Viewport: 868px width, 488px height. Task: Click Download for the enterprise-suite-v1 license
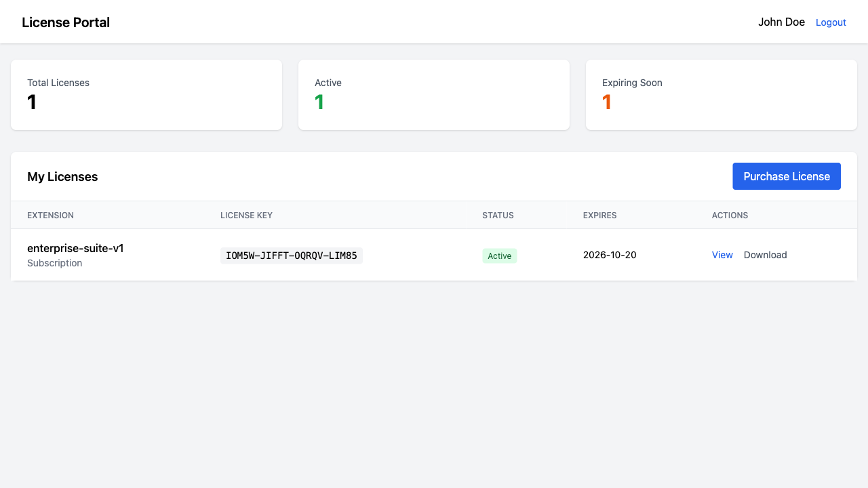[x=765, y=255]
